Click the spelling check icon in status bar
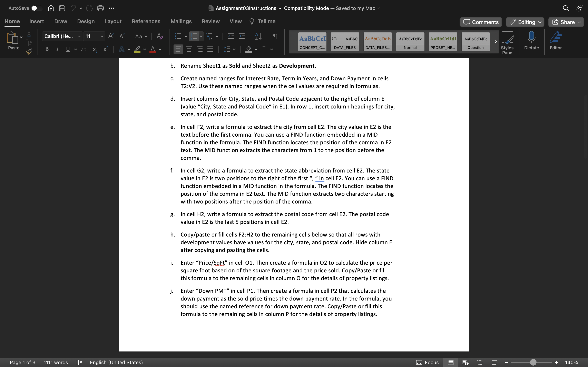Image resolution: width=588 pixels, height=367 pixels. coord(79,362)
